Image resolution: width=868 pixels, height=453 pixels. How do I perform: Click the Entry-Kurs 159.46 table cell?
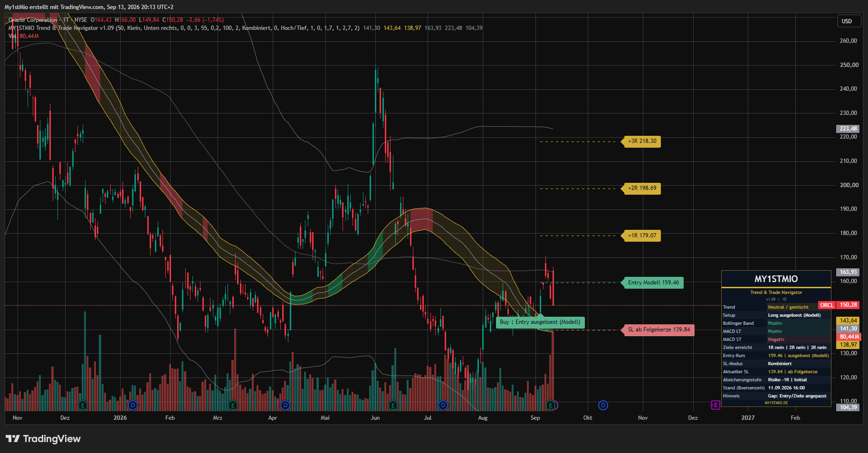799,356
